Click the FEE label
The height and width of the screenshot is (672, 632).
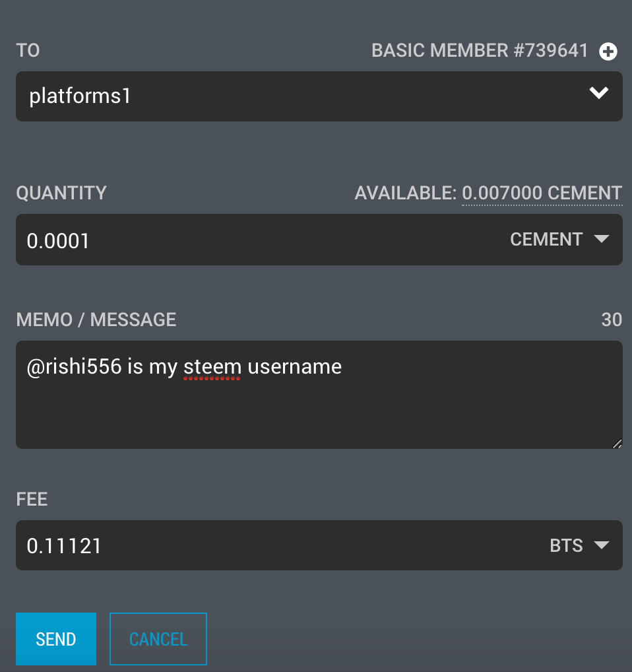(x=32, y=499)
